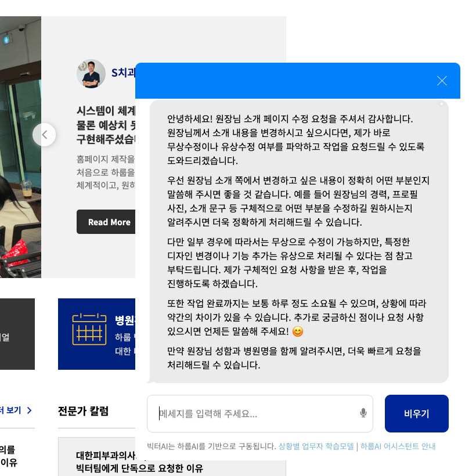Open the café photo on the left
The width and height of the screenshot is (476, 476).
click(20, 147)
